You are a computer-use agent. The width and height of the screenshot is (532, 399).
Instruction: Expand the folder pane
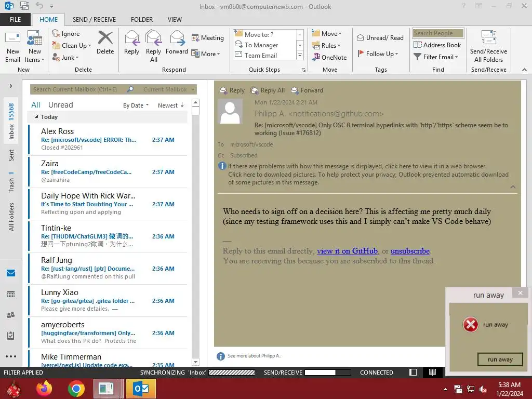pos(11,86)
